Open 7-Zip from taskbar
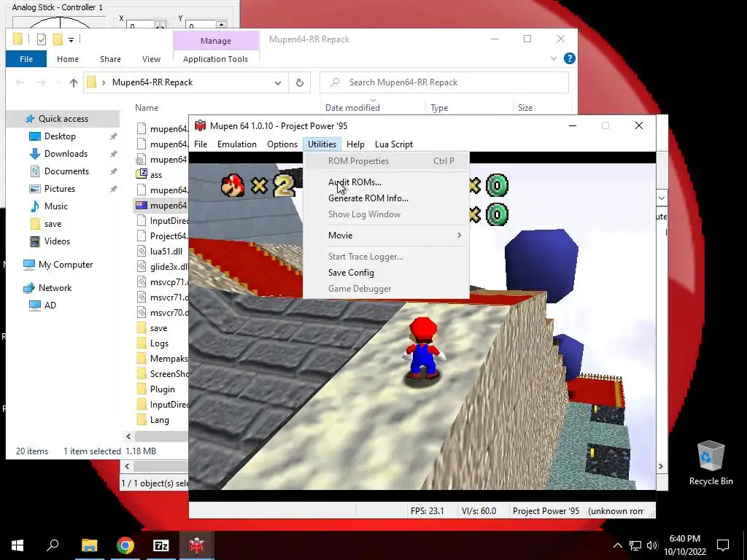Image resolution: width=747 pixels, height=560 pixels. (x=161, y=545)
